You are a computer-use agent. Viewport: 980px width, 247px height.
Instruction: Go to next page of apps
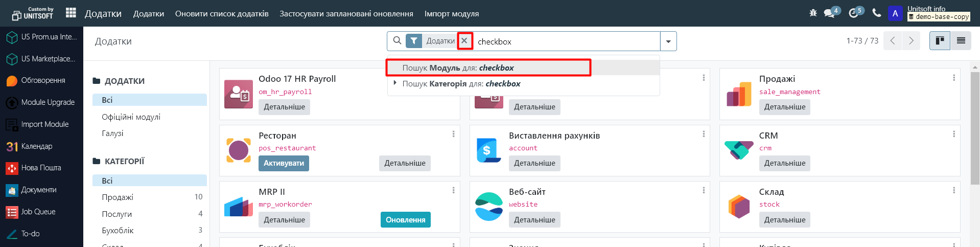click(x=911, y=41)
